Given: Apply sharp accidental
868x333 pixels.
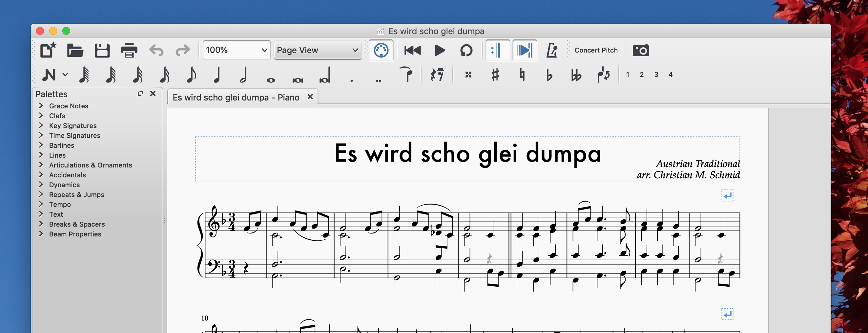Looking at the screenshot, I should [495, 75].
